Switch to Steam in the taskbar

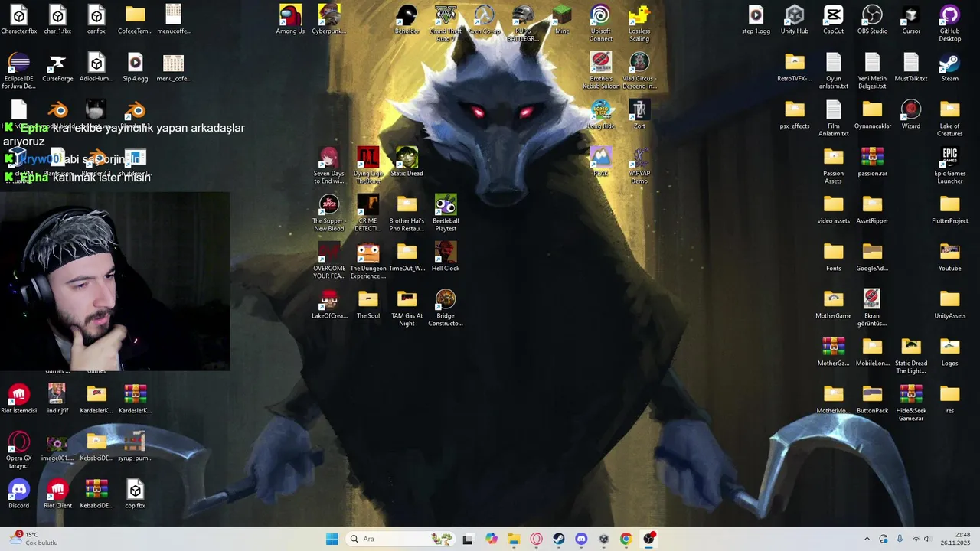pos(558,539)
